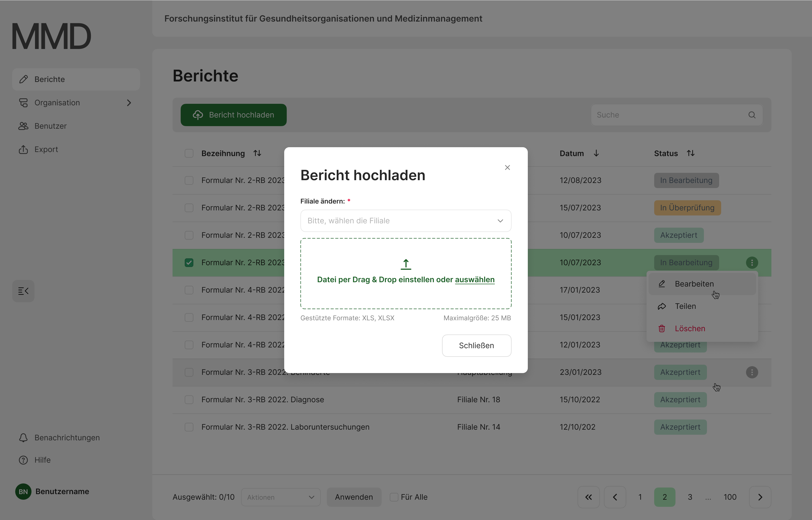
Task: Select Löschen in the context menu
Action: click(690, 329)
